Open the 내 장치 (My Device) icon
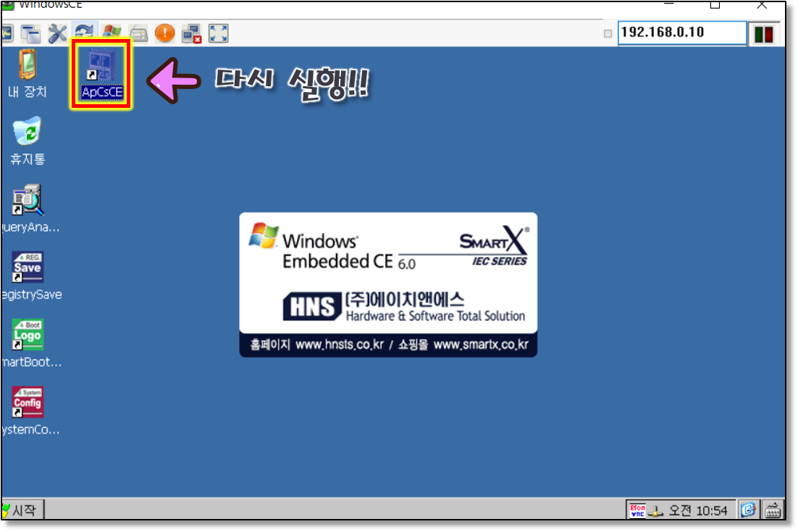Image resolution: width=798 pixels, height=532 pixels. (27, 72)
